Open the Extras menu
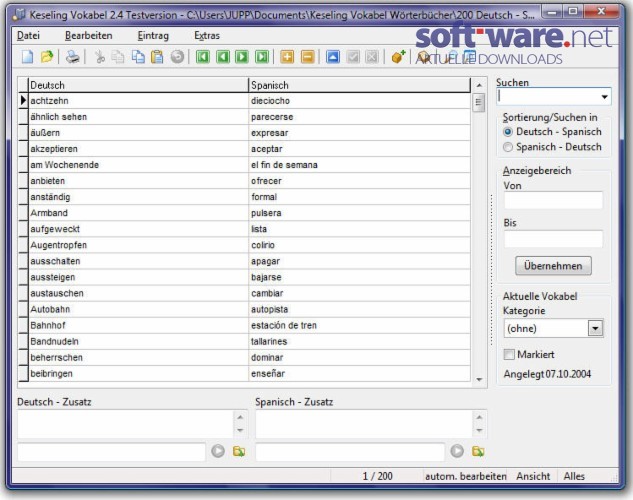The image size is (633, 500). 207,36
